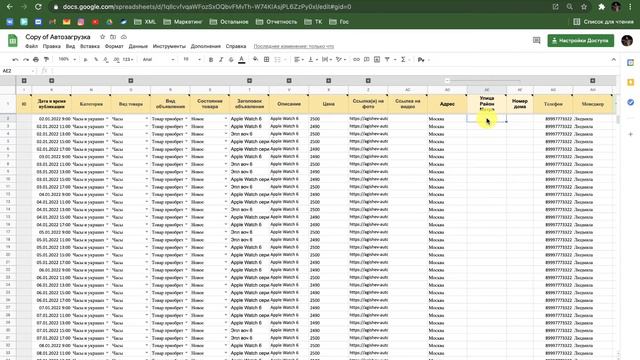Open the Правка menu

[x=51, y=47]
